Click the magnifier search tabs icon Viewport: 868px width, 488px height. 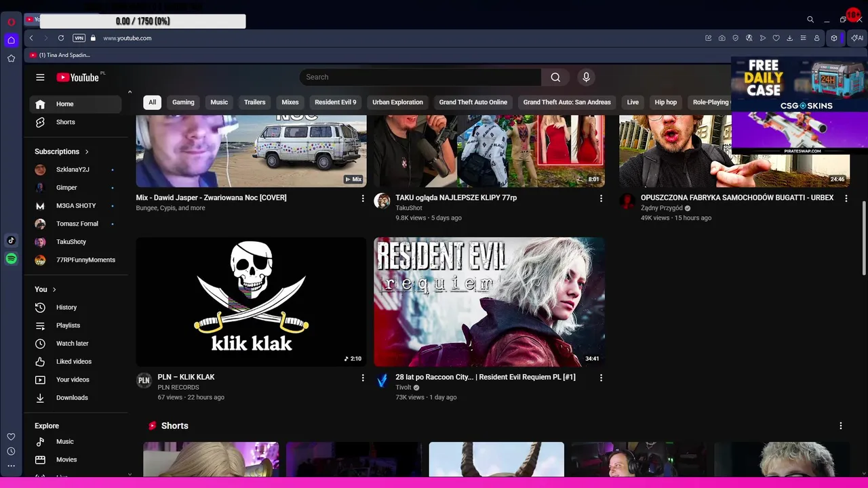point(810,20)
